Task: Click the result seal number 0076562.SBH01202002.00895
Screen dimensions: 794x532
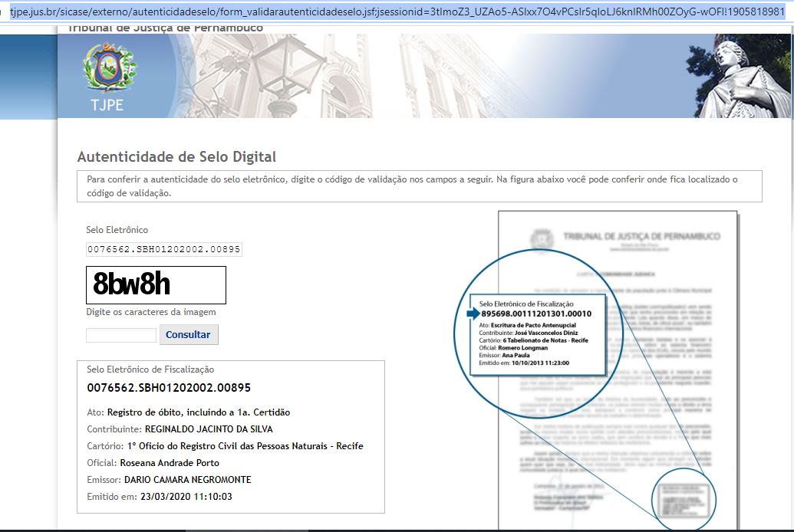Action: [x=169, y=388]
